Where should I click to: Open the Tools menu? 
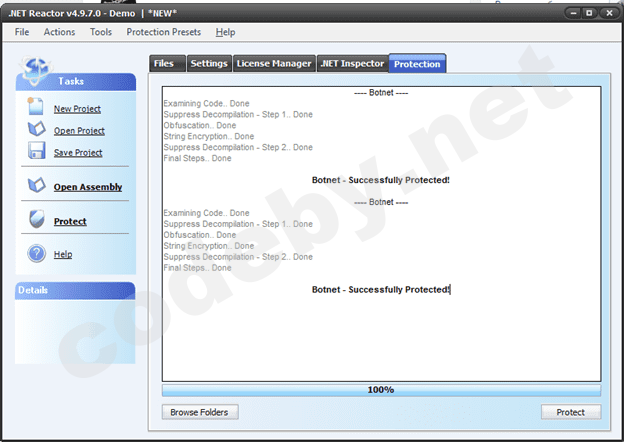click(101, 32)
